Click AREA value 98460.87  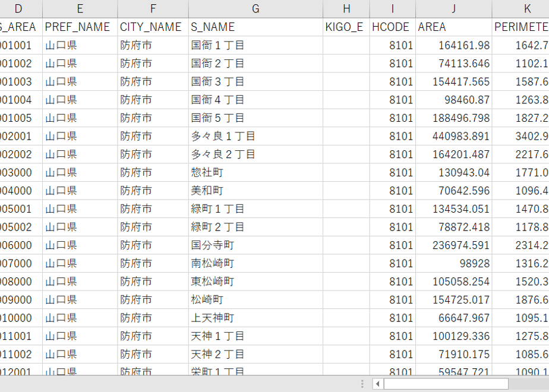click(x=454, y=100)
